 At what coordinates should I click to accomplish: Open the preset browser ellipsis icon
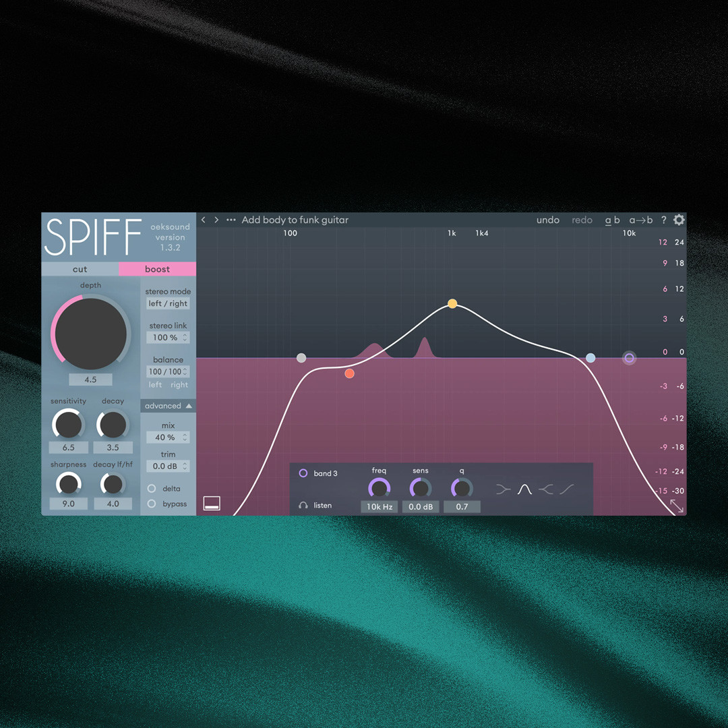click(x=231, y=220)
